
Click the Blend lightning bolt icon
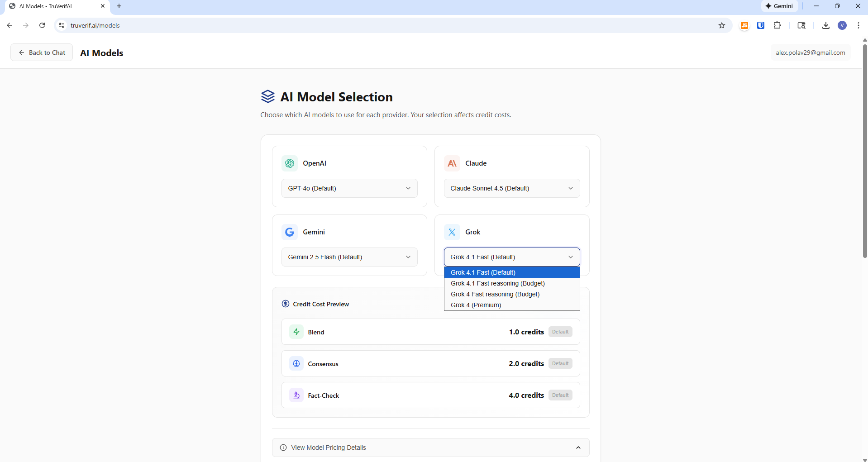296,332
